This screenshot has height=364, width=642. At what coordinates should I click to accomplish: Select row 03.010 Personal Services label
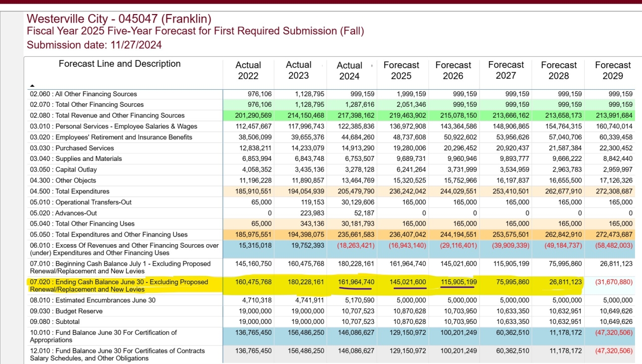tap(113, 126)
